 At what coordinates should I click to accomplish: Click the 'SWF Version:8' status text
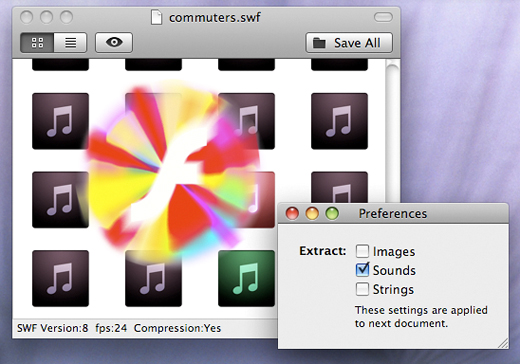53,328
